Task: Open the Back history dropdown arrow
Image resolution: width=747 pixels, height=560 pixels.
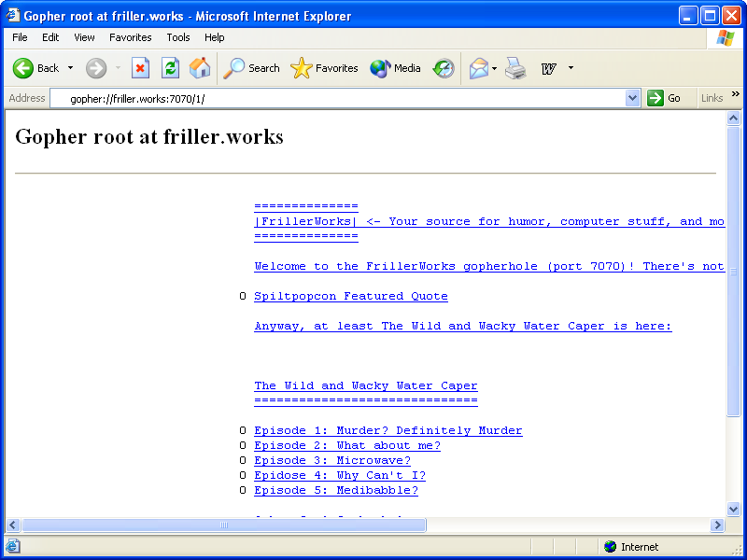Action: [x=71, y=68]
